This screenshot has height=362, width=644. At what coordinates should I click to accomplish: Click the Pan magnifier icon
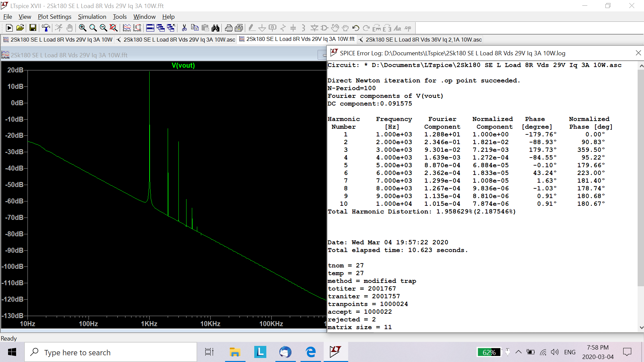[x=93, y=28]
